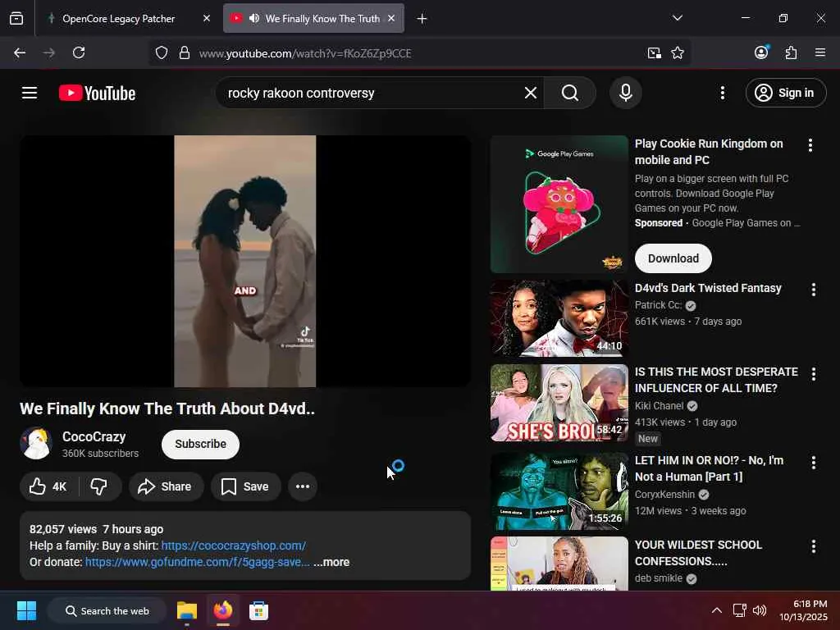Sign in to YouTube
The height and width of the screenshot is (630, 840).
tap(785, 93)
